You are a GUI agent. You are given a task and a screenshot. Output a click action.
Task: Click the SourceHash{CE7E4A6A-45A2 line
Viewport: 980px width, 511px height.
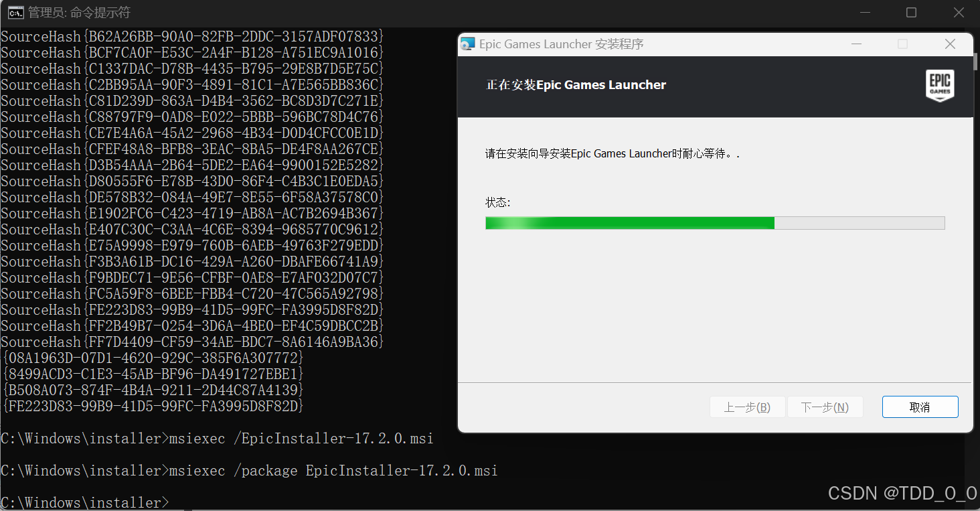click(x=193, y=133)
